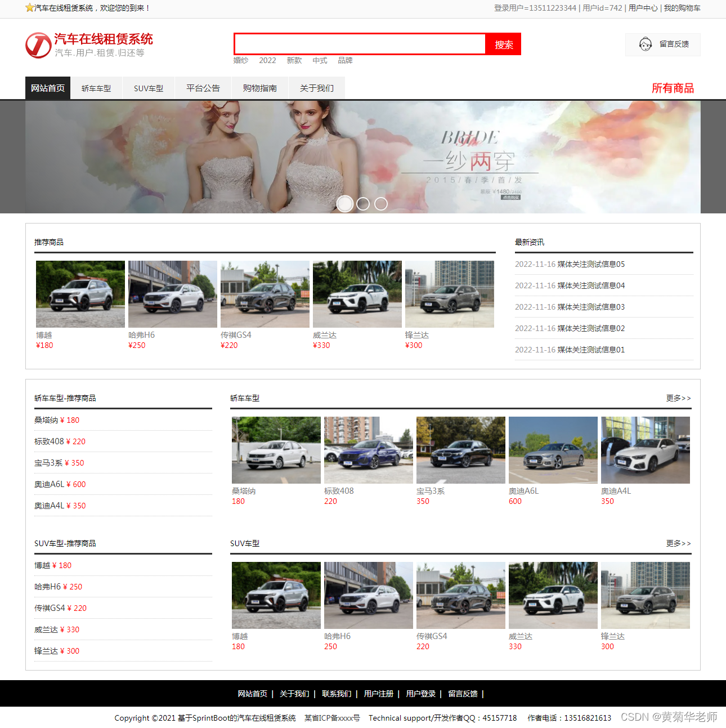
Task: Click 用户注册 in the footer
Action: [x=378, y=694]
